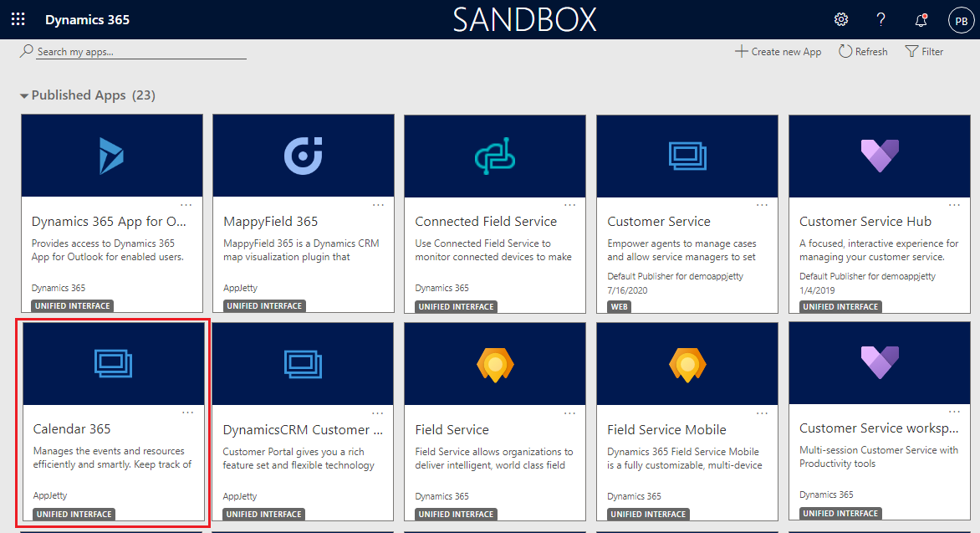This screenshot has width=980, height=533.
Task: Open more options for Calendar 365
Action: click(x=187, y=413)
